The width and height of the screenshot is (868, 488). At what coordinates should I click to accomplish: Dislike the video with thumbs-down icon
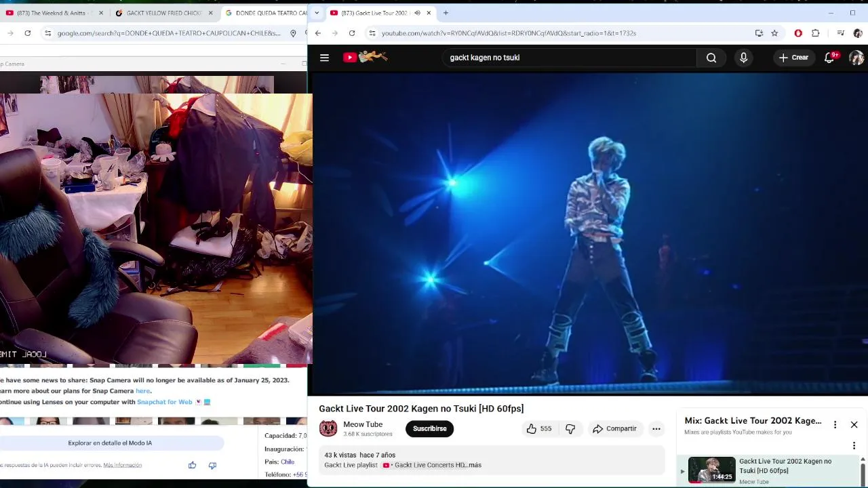570,428
